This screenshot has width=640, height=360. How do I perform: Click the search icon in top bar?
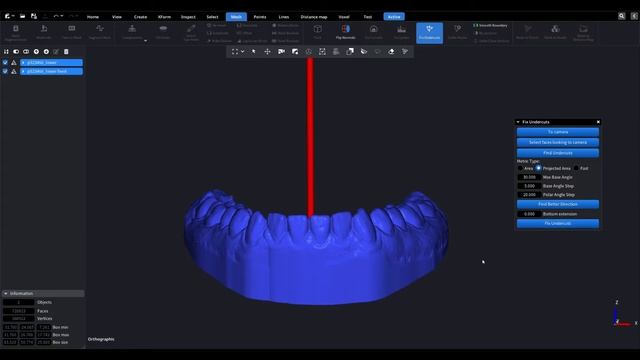click(x=621, y=16)
